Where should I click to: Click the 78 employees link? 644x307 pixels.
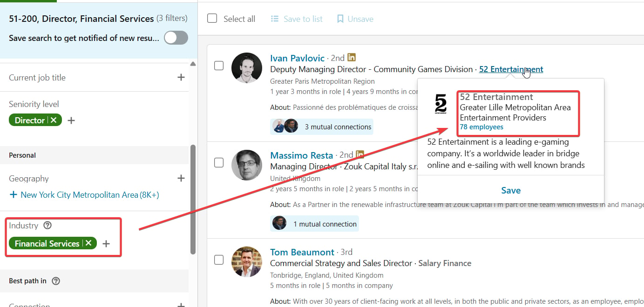click(481, 127)
